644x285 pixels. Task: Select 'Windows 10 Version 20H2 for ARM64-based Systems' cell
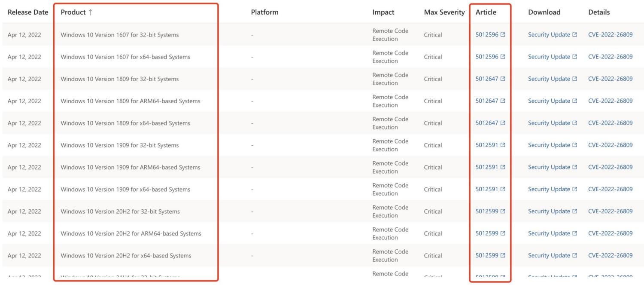[131, 233]
